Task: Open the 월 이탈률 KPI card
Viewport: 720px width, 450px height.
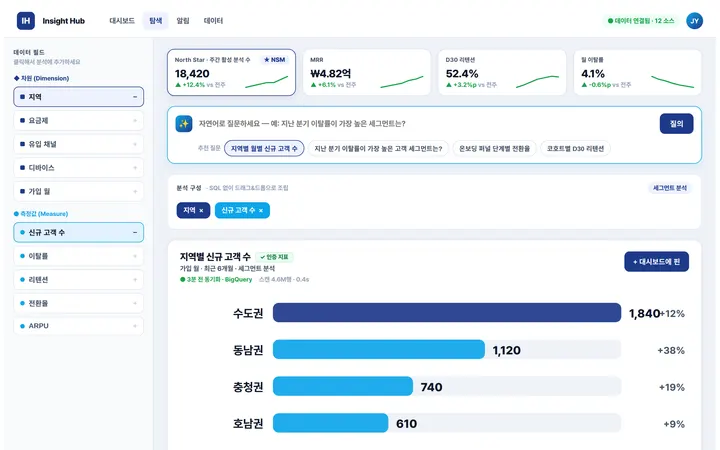Action: click(637, 73)
